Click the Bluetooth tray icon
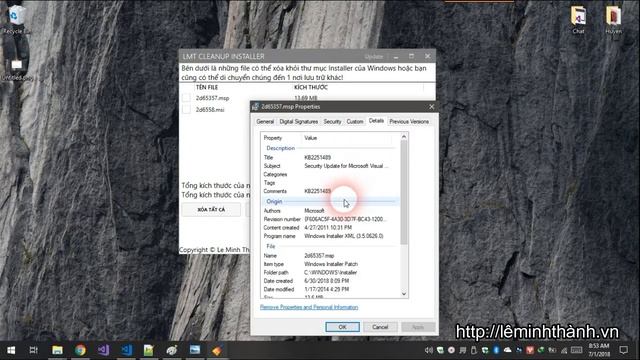The image size is (640, 360). tap(496, 350)
